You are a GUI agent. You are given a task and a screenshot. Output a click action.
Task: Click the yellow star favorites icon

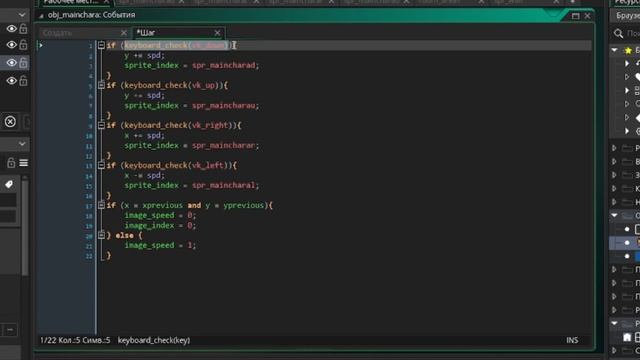pos(628,50)
